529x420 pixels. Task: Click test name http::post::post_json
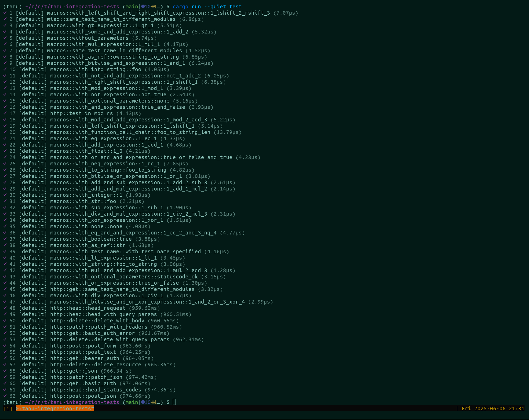tap(83, 396)
